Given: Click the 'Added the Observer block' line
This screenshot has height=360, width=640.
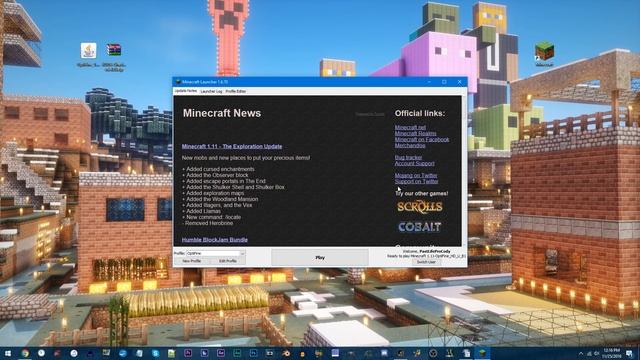Looking at the screenshot, I should [x=215, y=175].
